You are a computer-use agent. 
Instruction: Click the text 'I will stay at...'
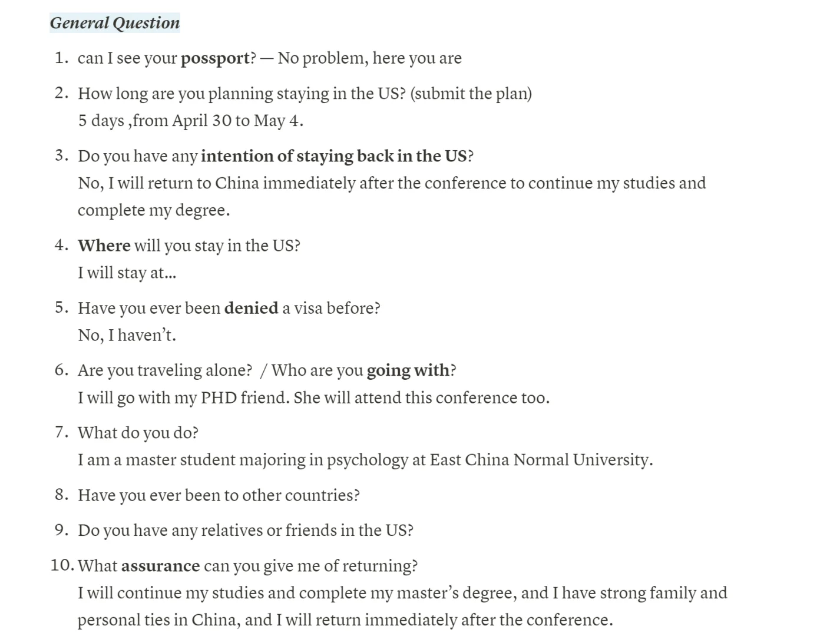(x=127, y=273)
